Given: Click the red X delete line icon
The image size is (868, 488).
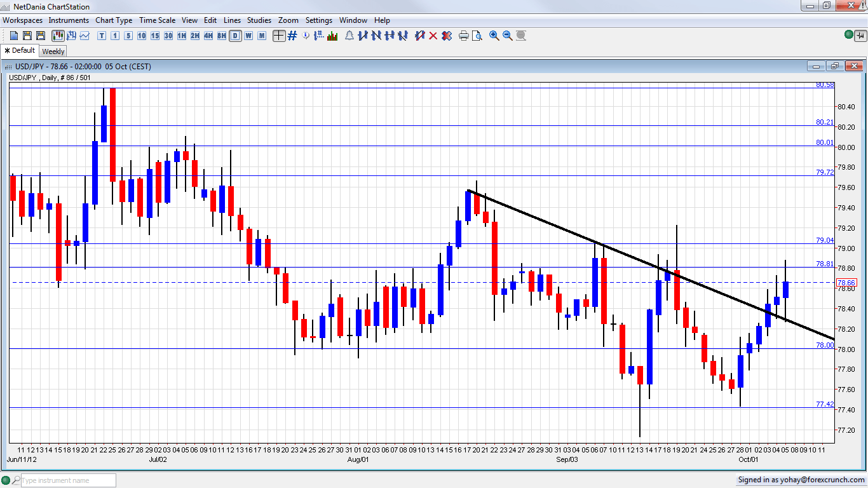Looking at the screenshot, I should (433, 36).
